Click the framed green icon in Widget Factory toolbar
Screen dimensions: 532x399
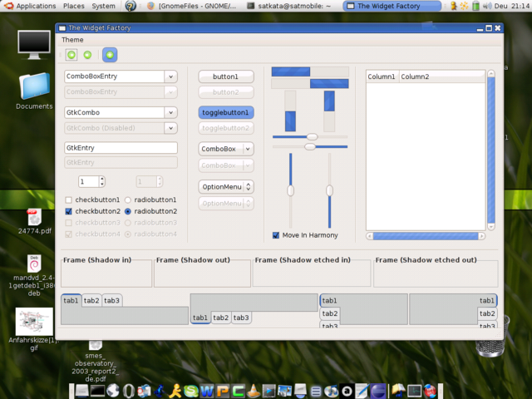coord(71,55)
